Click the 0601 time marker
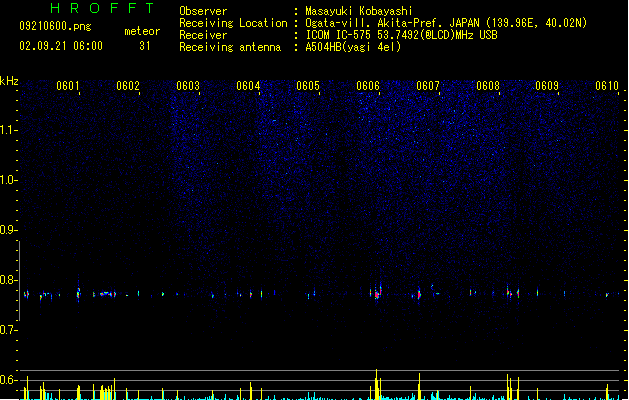 (x=67, y=86)
